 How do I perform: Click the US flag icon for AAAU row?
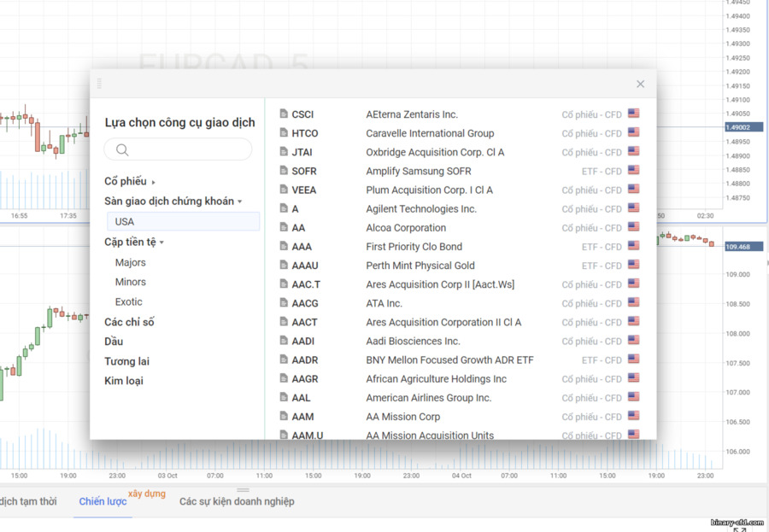[x=634, y=265]
